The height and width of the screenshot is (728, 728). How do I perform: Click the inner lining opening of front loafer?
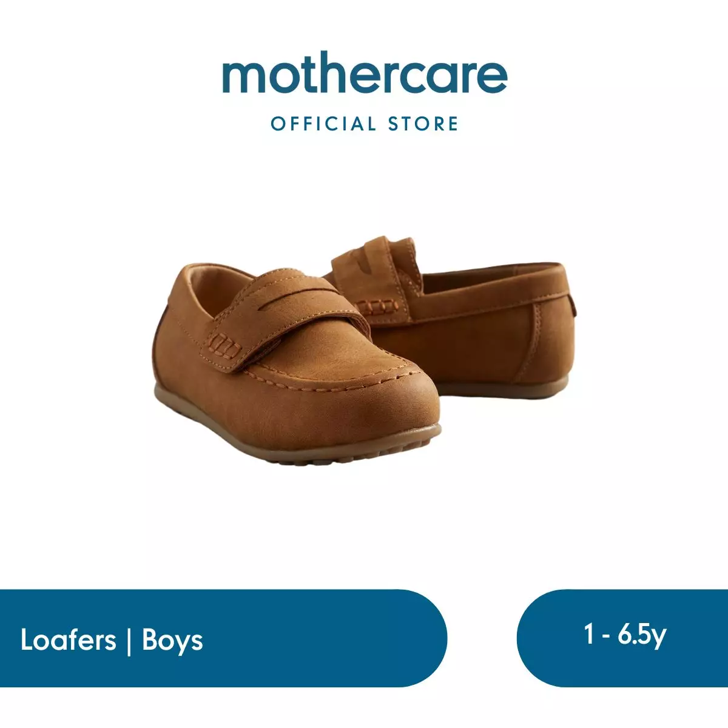[218, 291]
